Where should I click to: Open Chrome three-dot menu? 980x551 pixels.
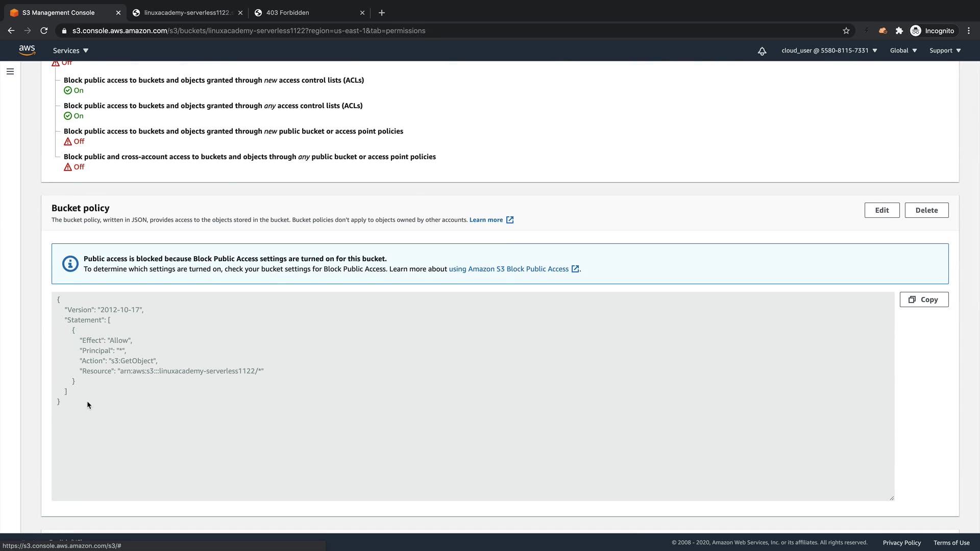[969, 31]
